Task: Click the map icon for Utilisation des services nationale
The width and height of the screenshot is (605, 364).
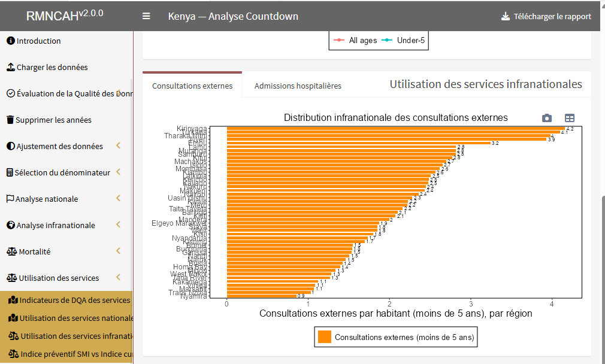Action: (x=13, y=318)
